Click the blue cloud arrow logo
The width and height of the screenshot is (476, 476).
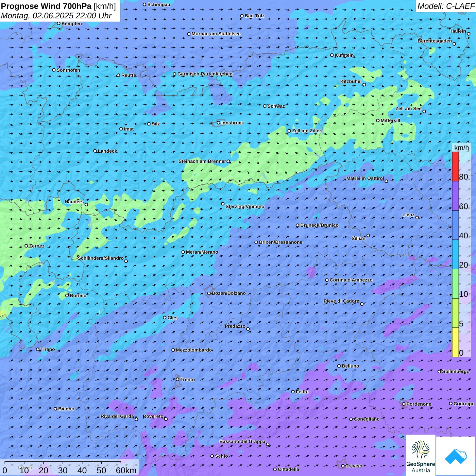click(x=456, y=456)
